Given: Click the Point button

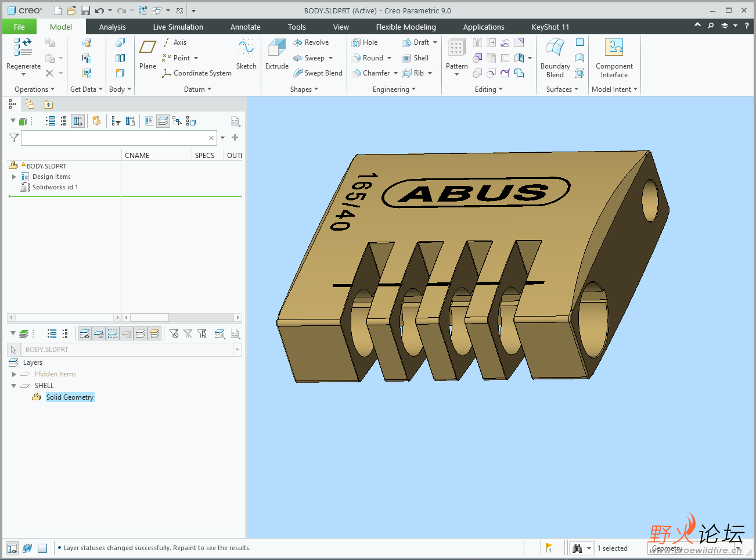Looking at the screenshot, I should click(x=176, y=58).
